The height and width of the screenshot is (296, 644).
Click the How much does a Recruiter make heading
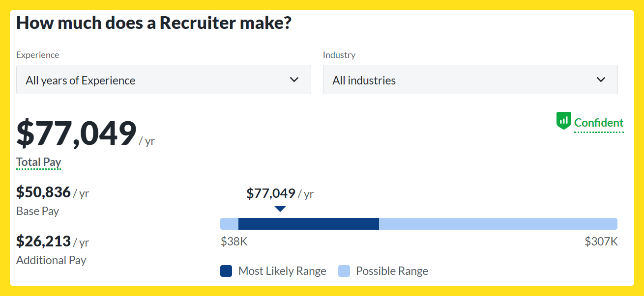[154, 23]
